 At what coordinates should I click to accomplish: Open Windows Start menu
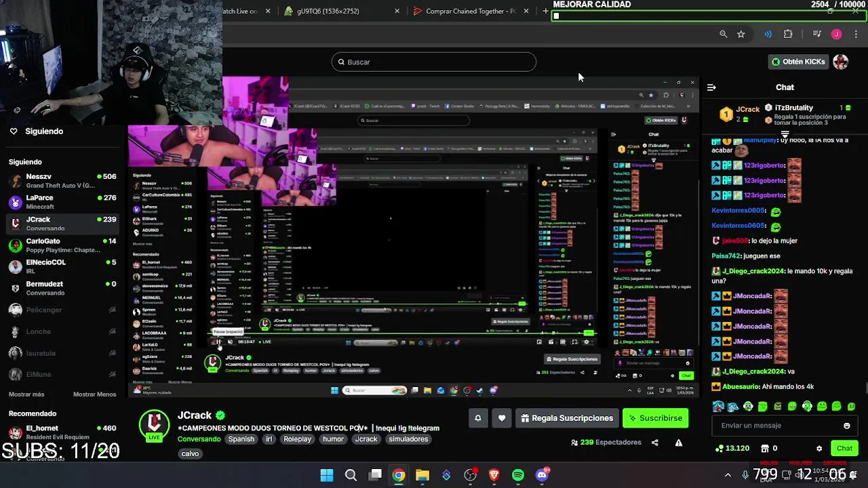pos(327,475)
